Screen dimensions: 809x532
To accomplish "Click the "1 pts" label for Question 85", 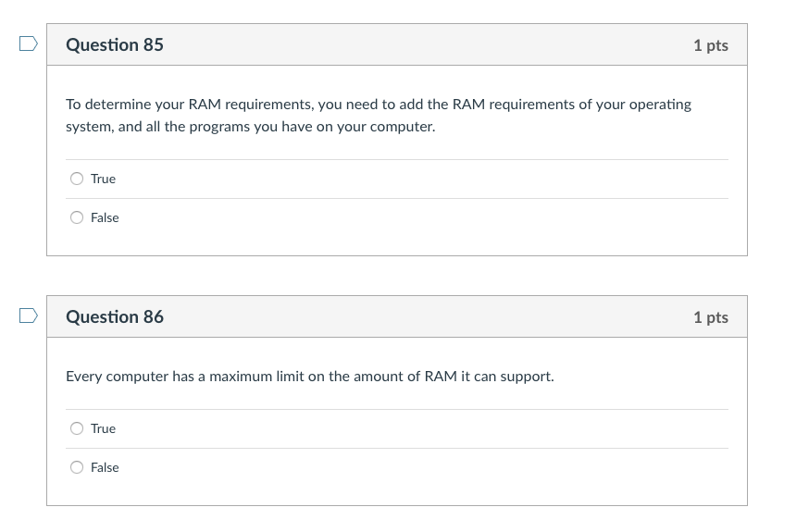I will click(710, 45).
